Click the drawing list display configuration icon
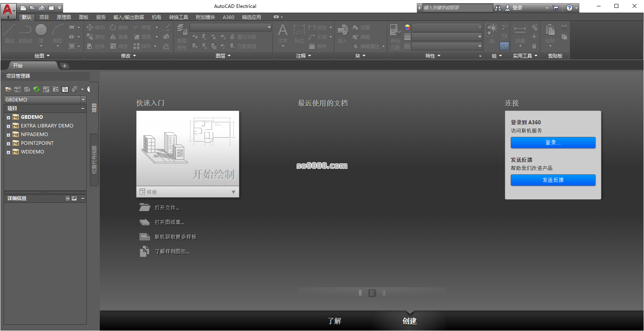The width and height of the screenshot is (644, 331). click(65, 90)
